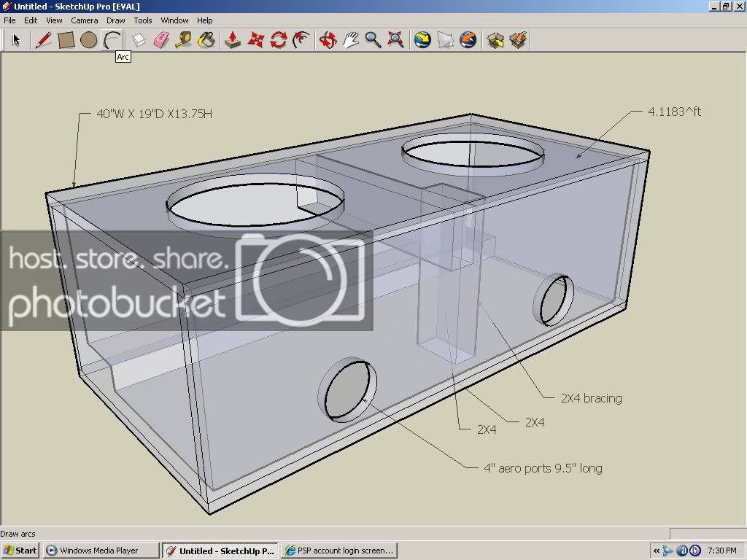Choose the Rotate tool
The height and width of the screenshot is (560, 747).
pos(278,39)
